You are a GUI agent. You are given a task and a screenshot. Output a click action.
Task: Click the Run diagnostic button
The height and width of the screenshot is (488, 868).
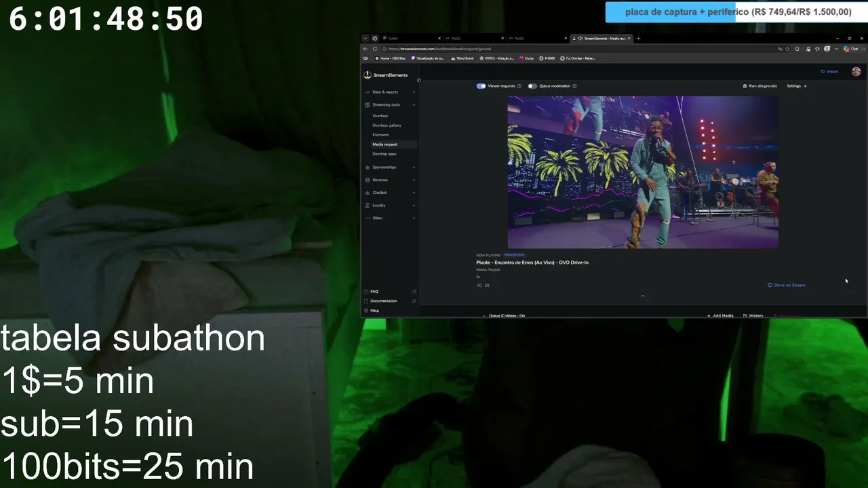[760, 86]
